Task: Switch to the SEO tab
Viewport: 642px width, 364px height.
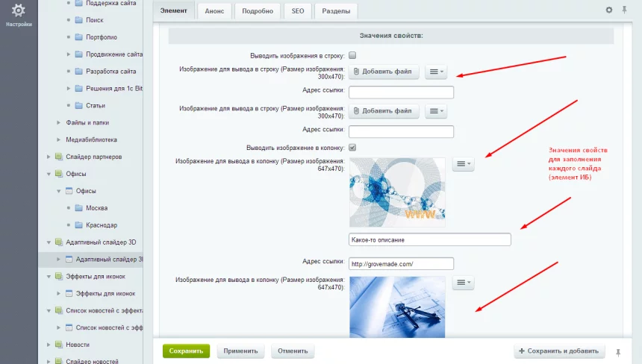Action: tap(297, 11)
